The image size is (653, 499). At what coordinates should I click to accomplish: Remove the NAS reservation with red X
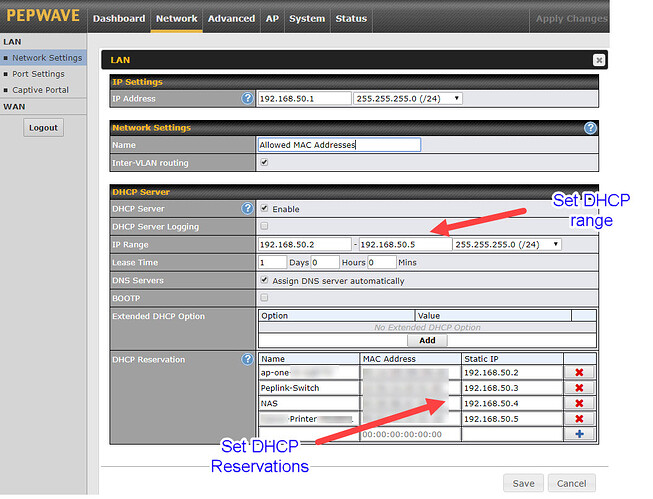coord(579,403)
